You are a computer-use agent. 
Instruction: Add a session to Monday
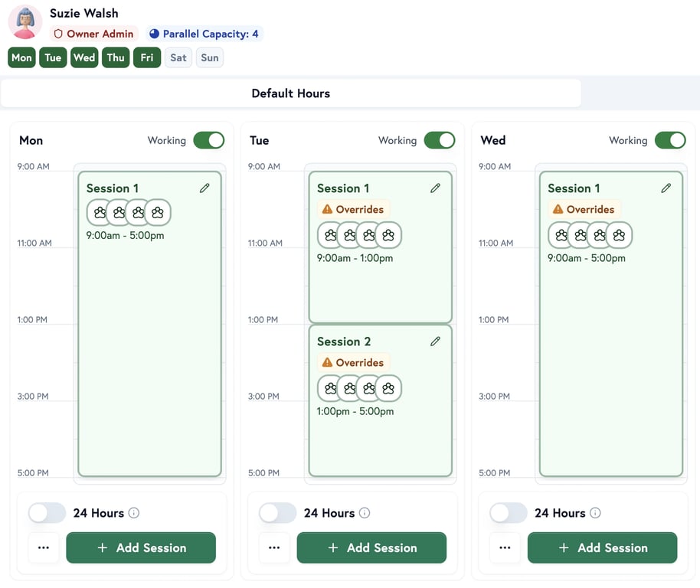coord(141,548)
